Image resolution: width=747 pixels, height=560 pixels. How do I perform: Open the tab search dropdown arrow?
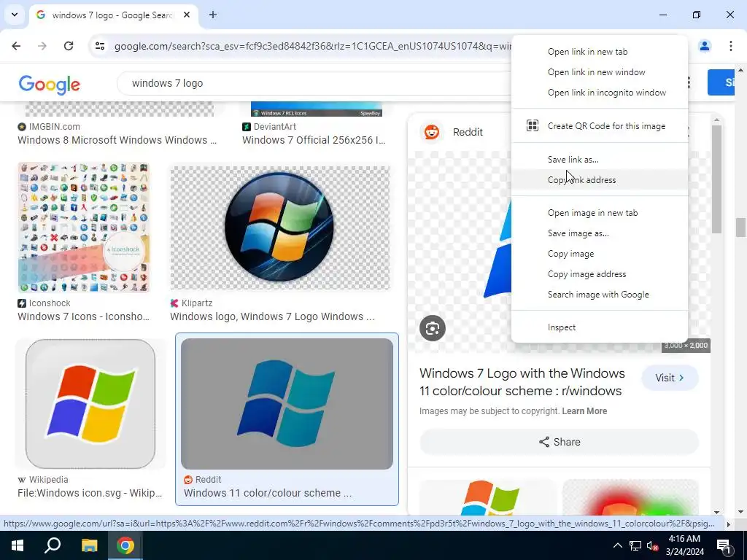[15, 15]
